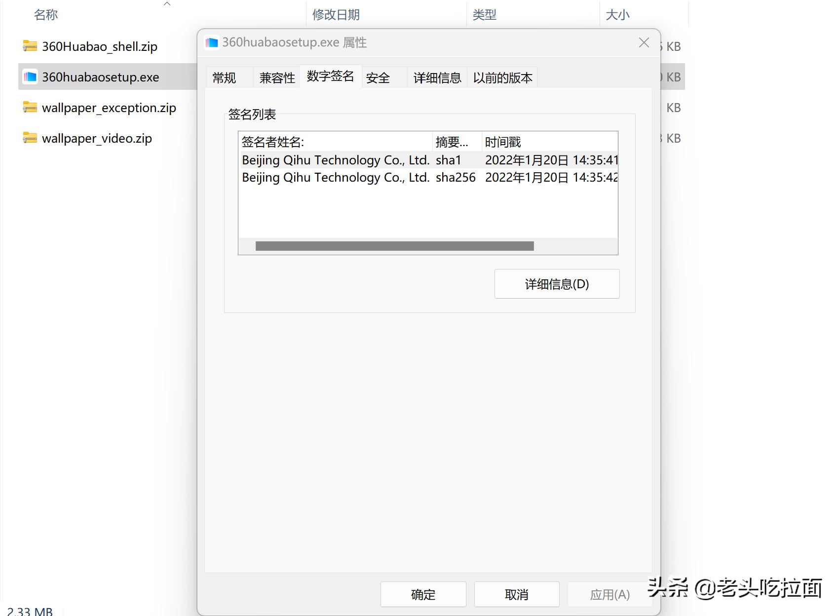Click the 取消 button
The width and height of the screenshot is (840, 616).
pyautogui.click(x=517, y=594)
